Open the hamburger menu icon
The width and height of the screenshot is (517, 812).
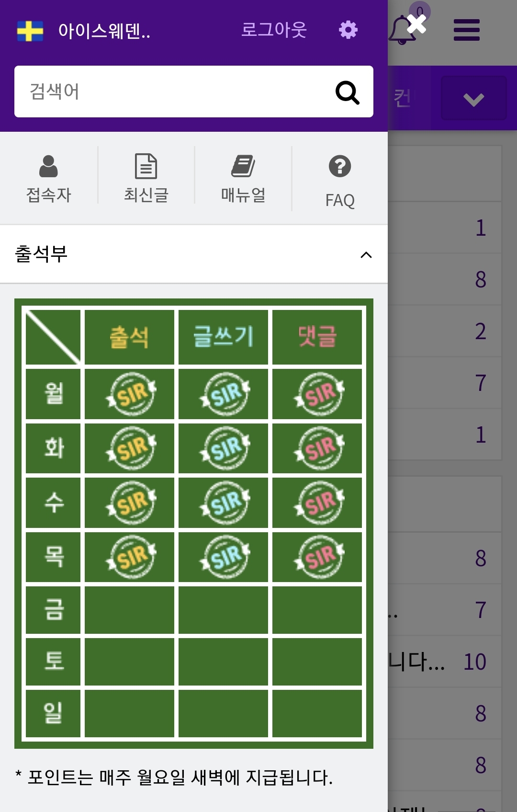(467, 30)
